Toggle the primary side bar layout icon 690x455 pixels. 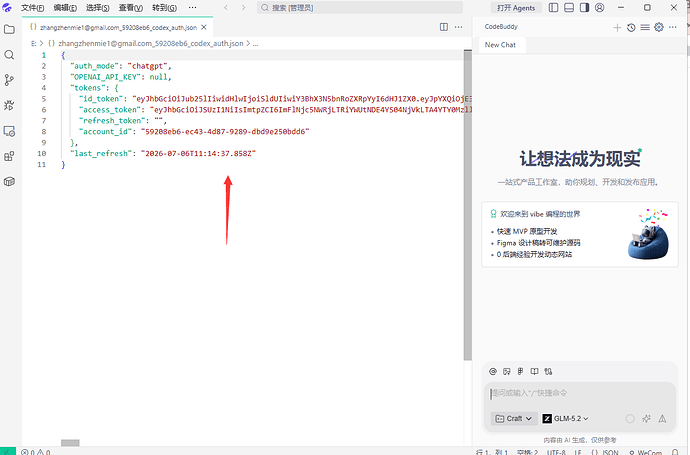point(554,7)
